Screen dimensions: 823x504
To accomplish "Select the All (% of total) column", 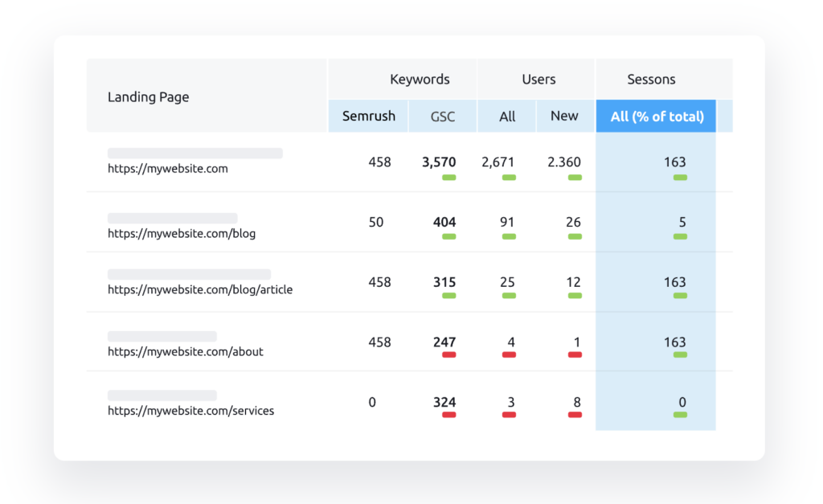I will click(x=657, y=117).
